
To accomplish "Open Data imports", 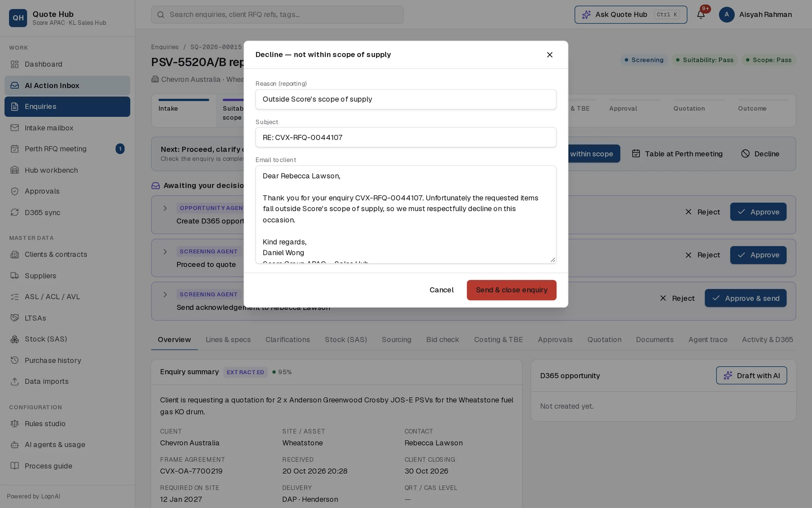I will (x=67, y=382).
